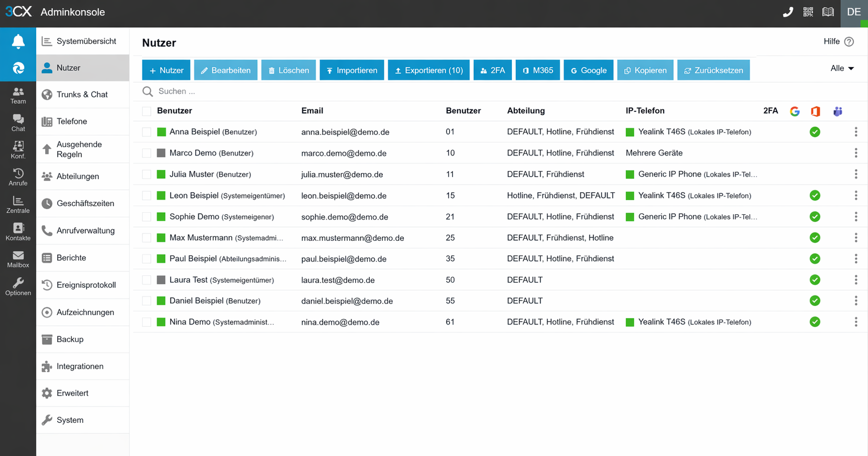
Task: Open the QR code icon
Action: click(808, 12)
